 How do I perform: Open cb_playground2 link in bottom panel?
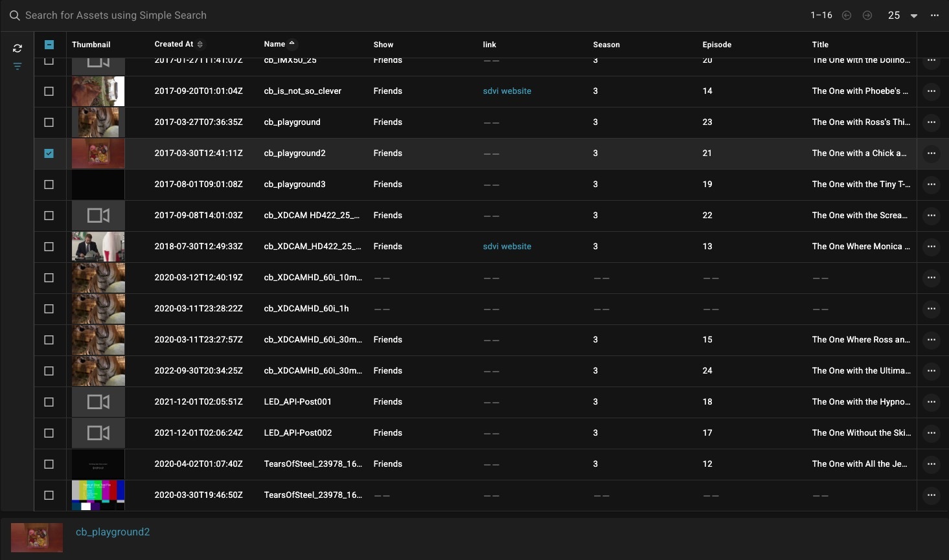[113, 532]
